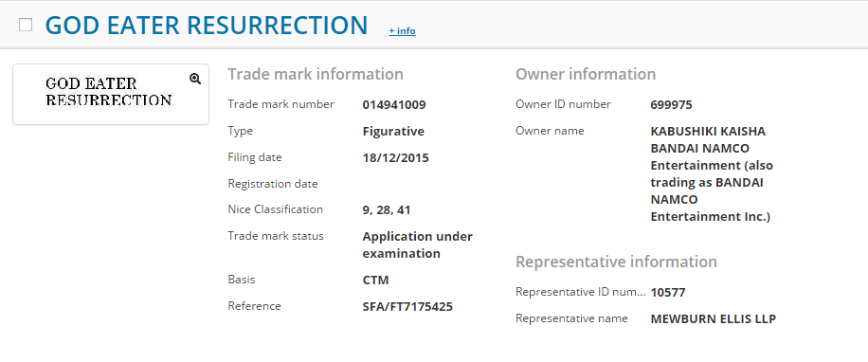Click the 'Trade mark information' section heading

click(316, 74)
